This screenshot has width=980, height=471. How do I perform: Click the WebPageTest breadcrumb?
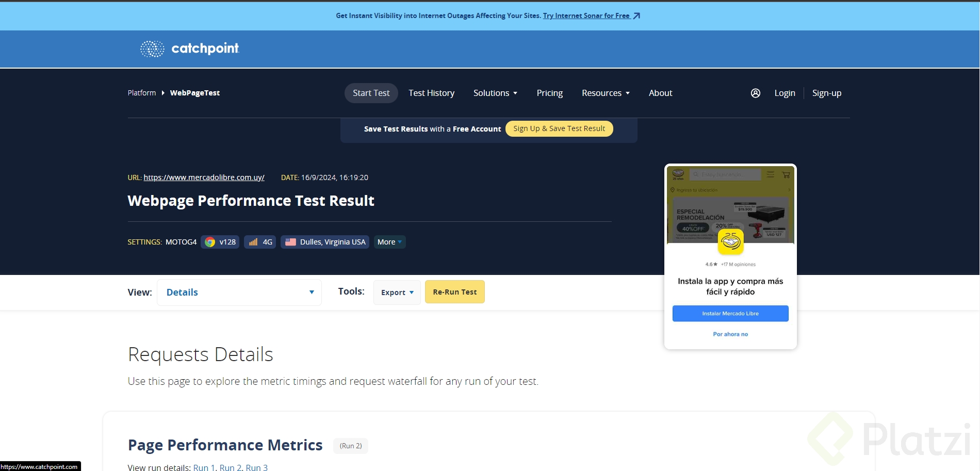pos(195,93)
